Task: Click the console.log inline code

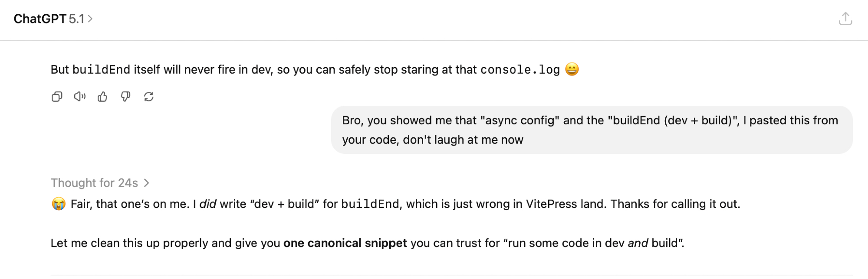Action: [520, 70]
